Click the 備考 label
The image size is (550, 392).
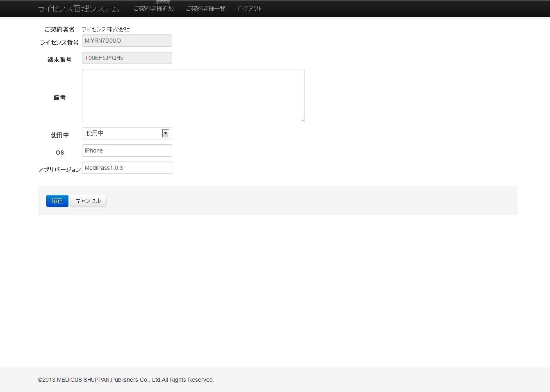click(59, 98)
